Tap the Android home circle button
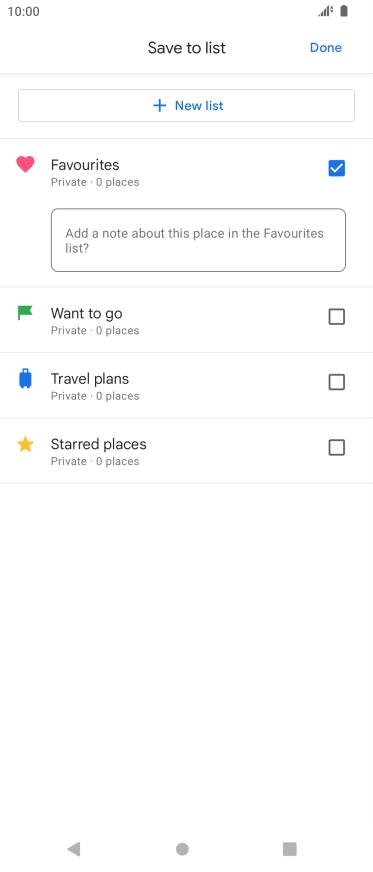The image size is (373, 872). pyautogui.click(x=182, y=849)
